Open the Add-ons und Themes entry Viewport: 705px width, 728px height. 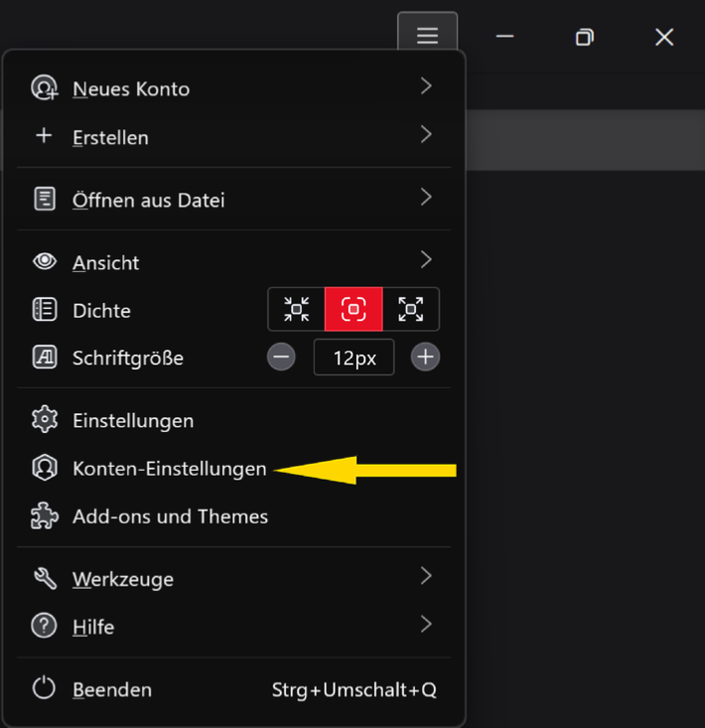[x=170, y=516]
